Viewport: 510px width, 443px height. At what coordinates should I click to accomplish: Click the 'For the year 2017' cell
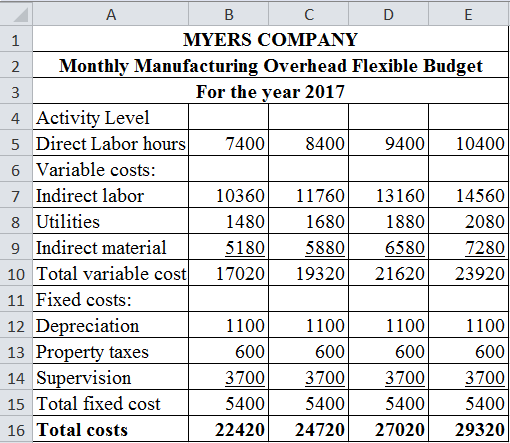click(271, 91)
